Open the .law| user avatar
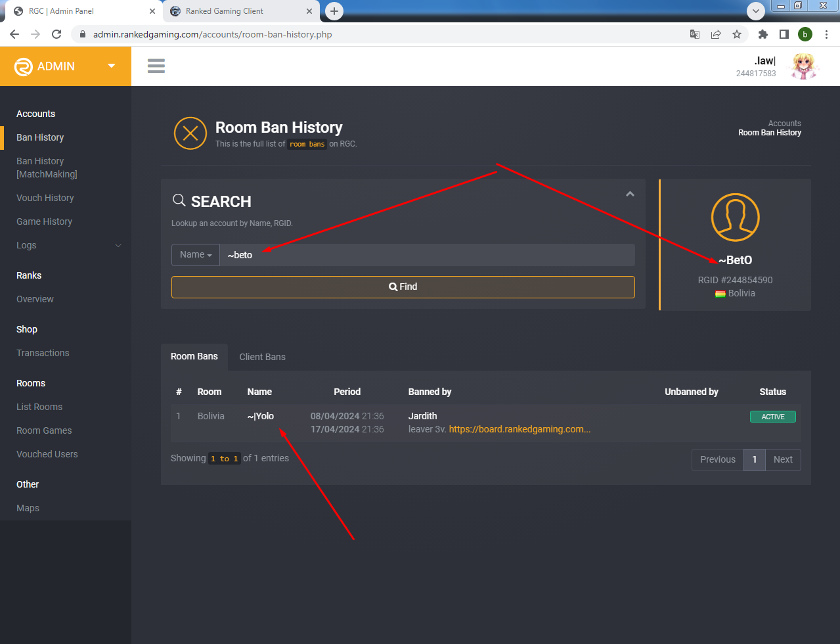840x644 pixels. pos(803,66)
